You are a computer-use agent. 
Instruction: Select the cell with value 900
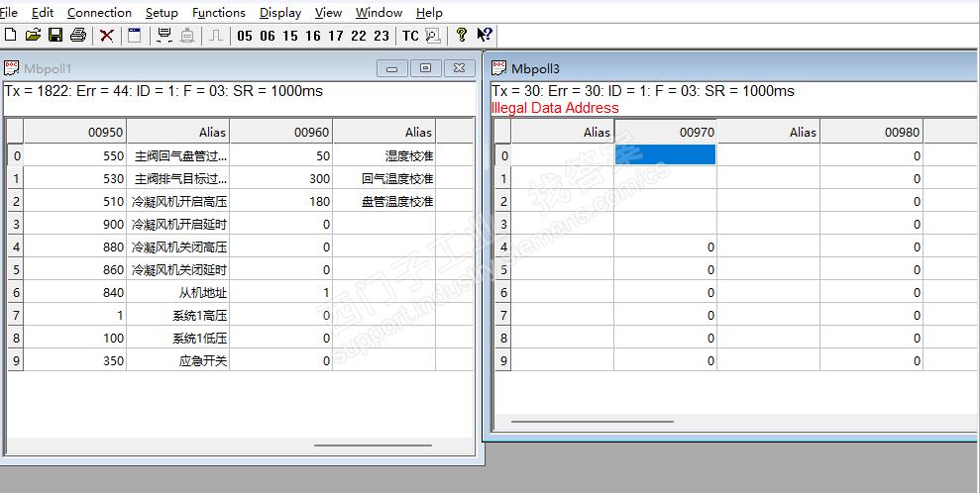coord(75,224)
